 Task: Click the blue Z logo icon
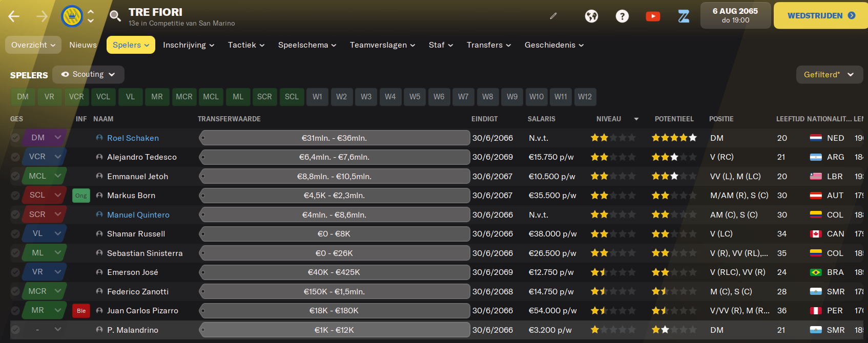(684, 16)
